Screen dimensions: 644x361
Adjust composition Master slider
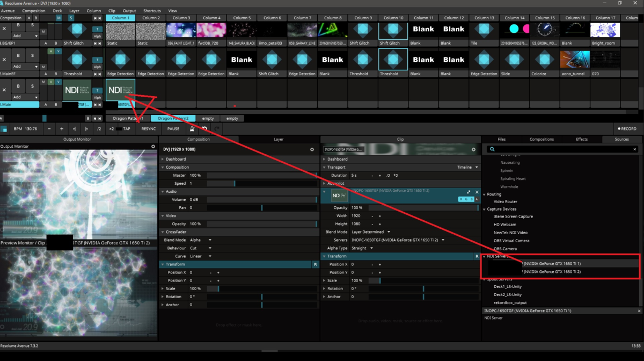coord(262,175)
